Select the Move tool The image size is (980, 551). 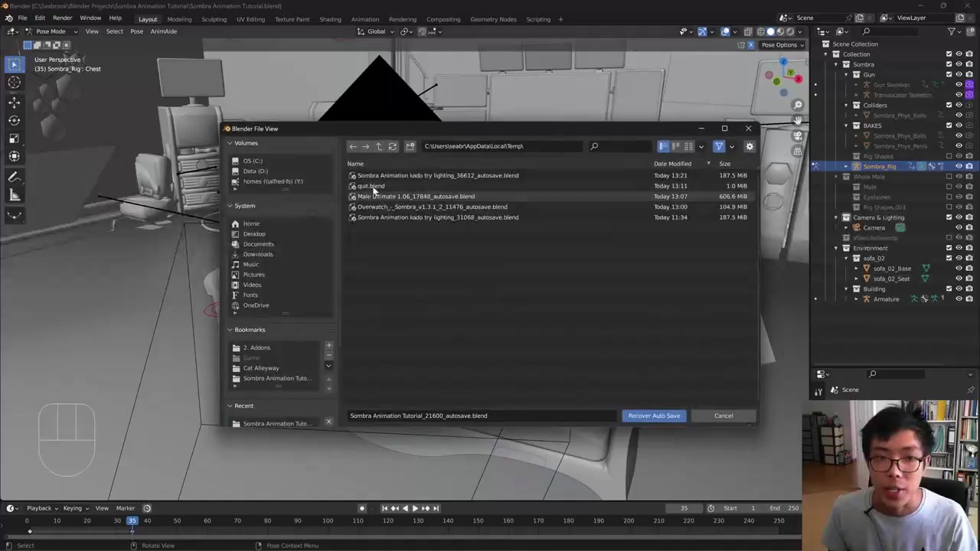click(x=14, y=102)
